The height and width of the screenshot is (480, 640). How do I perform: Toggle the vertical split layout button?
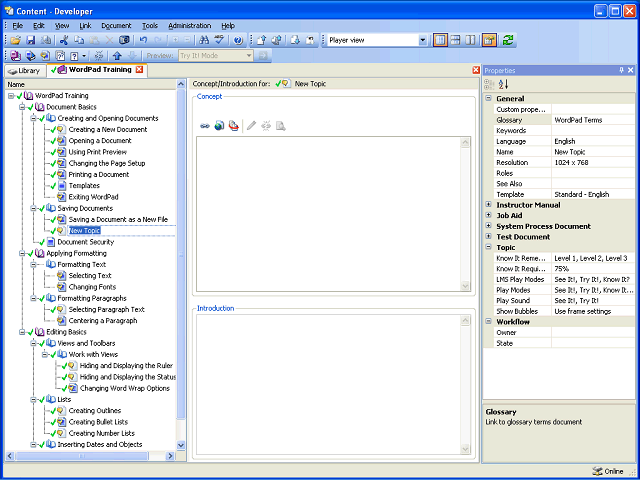[x=440, y=40]
